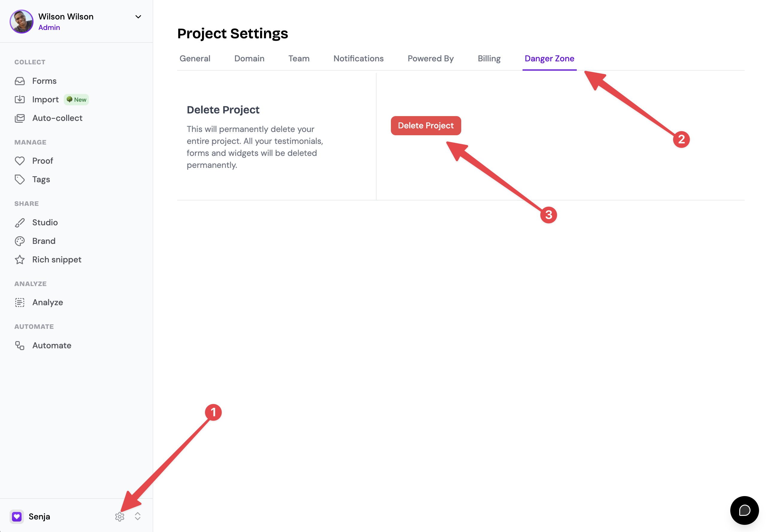
Task: Open the chat support bubble
Action: [x=744, y=510]
